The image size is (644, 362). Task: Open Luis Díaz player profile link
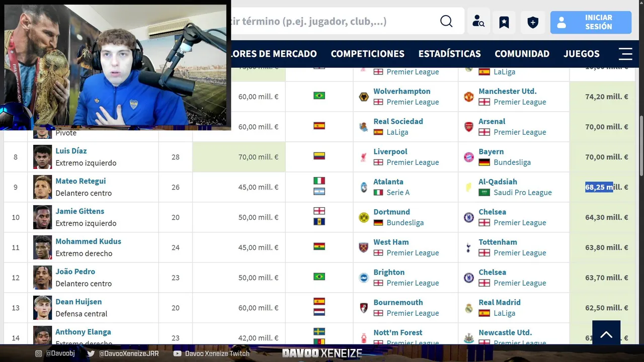tap(71, 151)
